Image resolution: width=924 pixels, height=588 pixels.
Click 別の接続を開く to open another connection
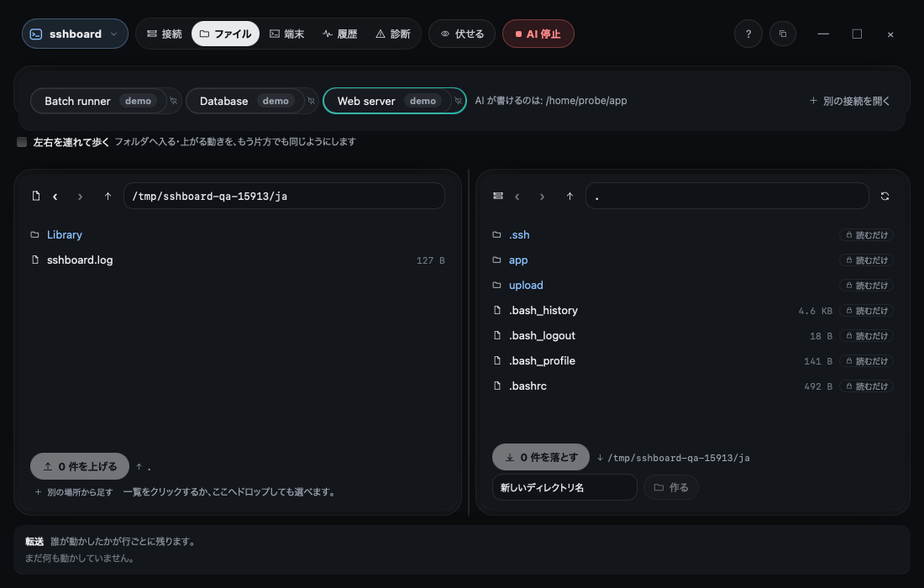click(849, 101)
